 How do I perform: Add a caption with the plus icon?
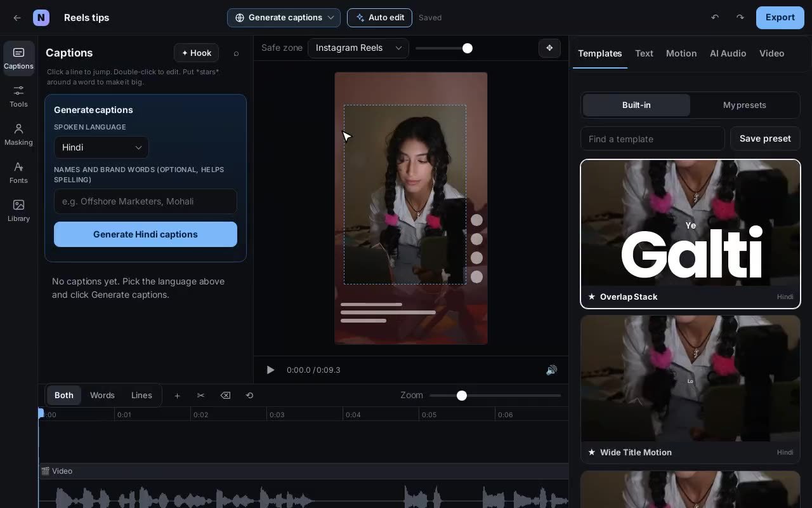tap(177, 396)
